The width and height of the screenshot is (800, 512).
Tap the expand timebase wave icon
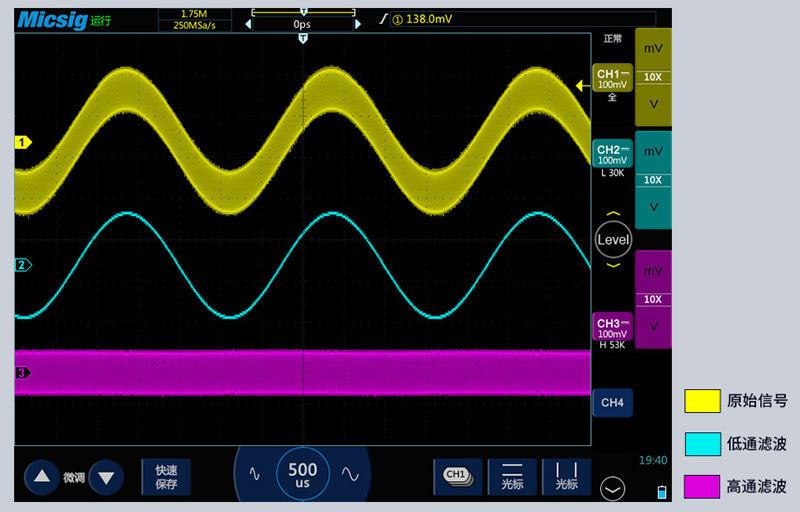tap(350, 474)
